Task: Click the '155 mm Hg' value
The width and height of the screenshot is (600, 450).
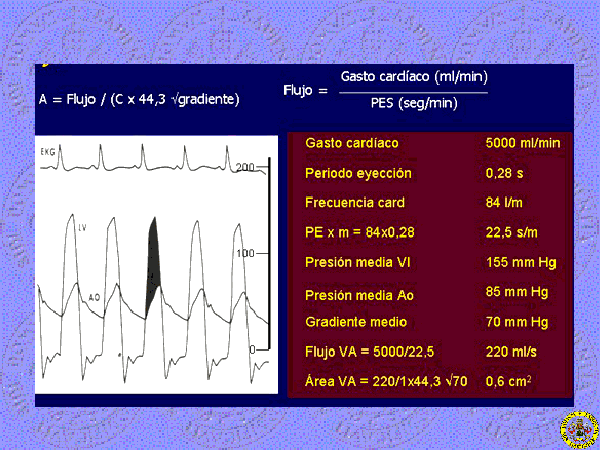Action: click(x=521, y=262)
